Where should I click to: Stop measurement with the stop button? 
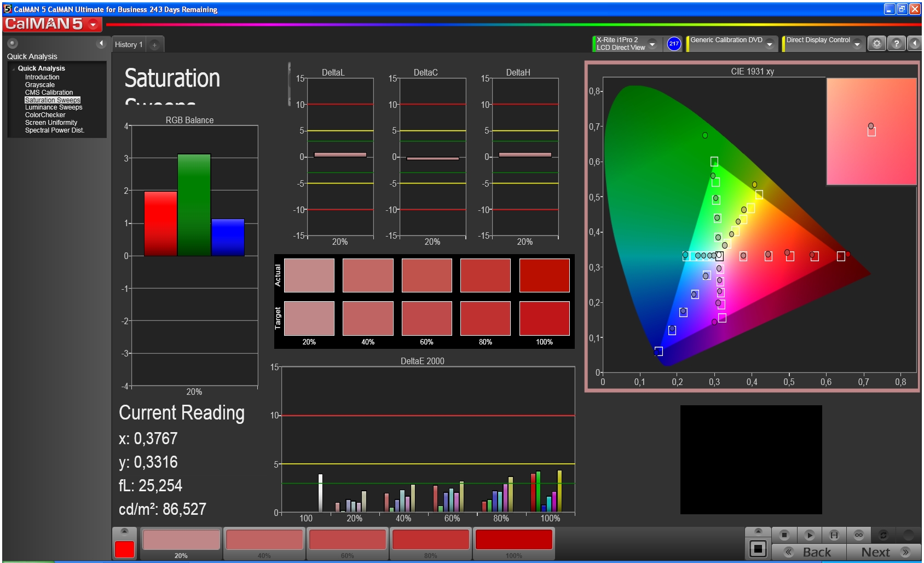click(x=784, y=535)
